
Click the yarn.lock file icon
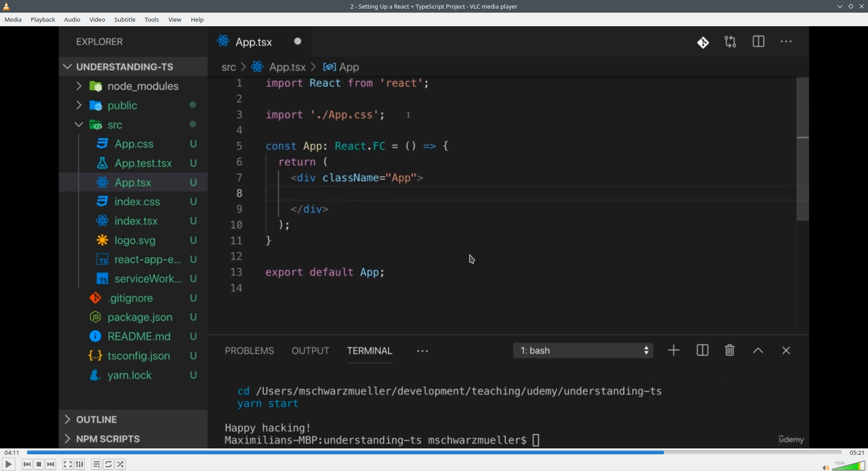95,375
